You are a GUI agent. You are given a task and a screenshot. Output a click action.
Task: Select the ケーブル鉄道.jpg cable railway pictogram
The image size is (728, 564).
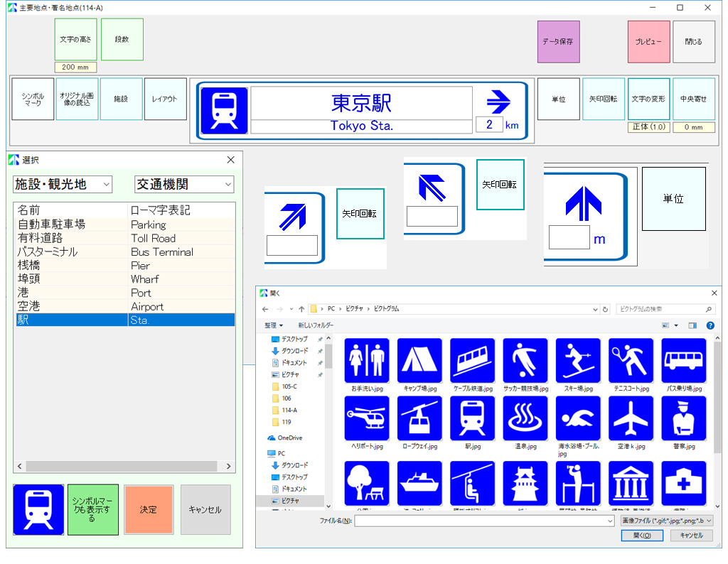473,360
